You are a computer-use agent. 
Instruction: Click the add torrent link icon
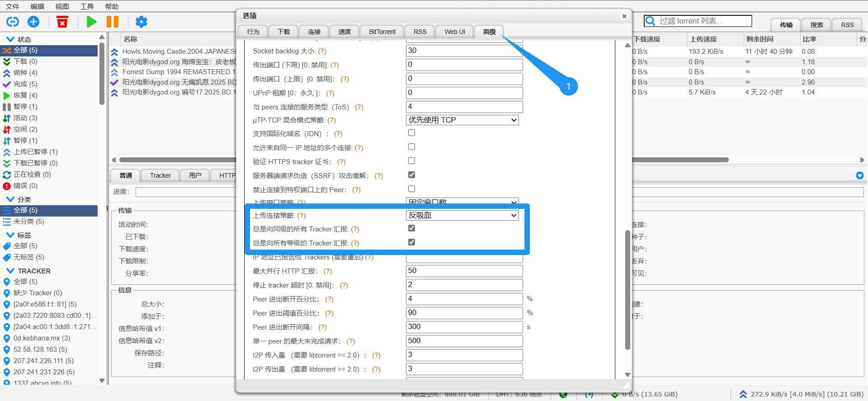point(13,22)
